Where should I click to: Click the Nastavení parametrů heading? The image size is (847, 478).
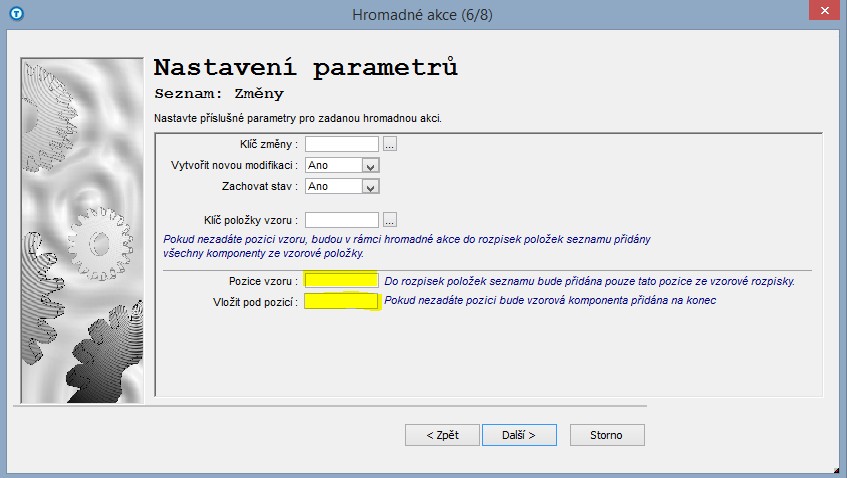tap(305, 68)
